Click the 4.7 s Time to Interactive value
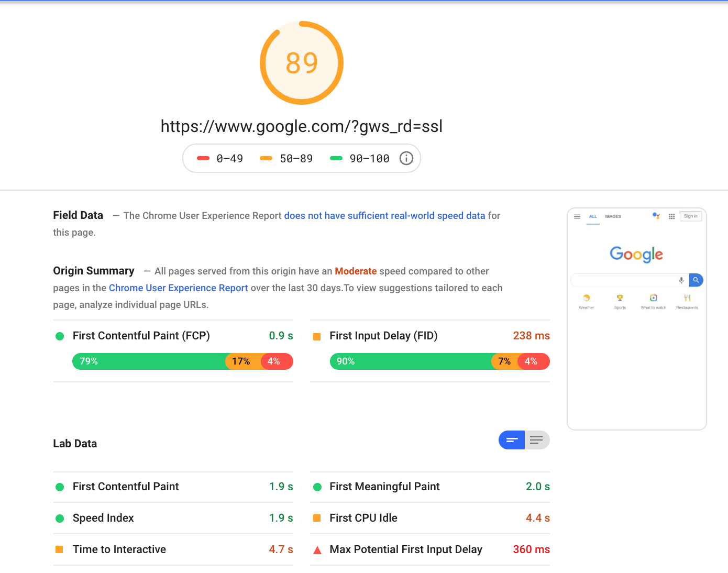The width and height of the screenshot is (728, 573). pos(281,549)
